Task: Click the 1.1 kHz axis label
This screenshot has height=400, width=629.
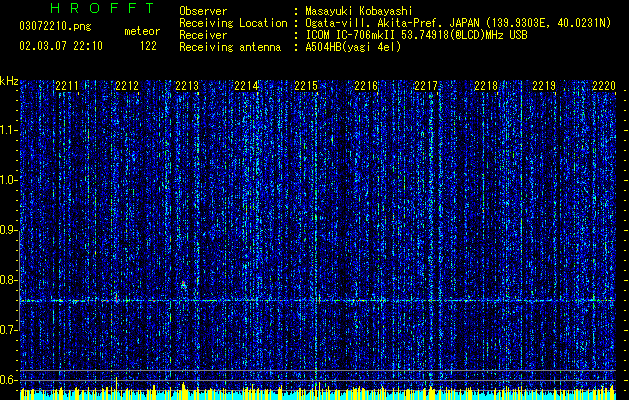Action: tap(8, 130)
